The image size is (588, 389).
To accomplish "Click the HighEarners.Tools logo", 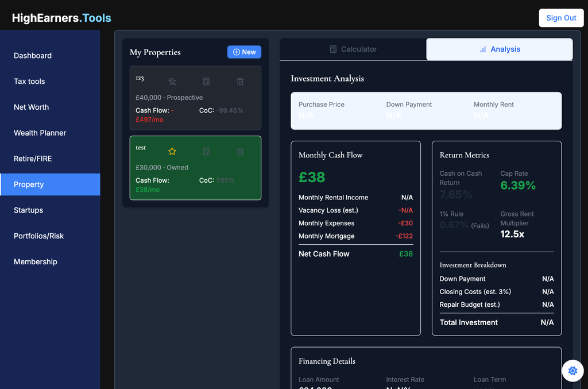I will (x=61, y=18).
